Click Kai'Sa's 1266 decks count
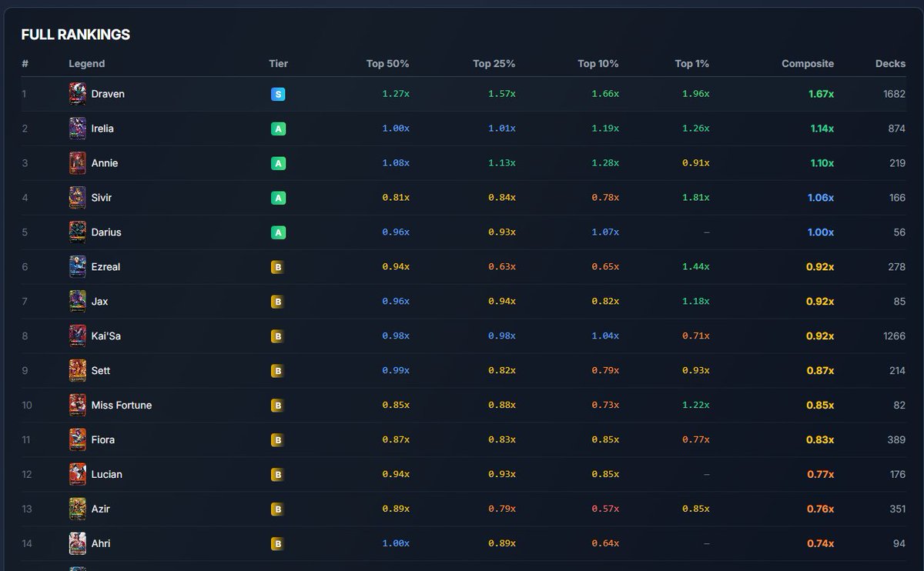Screen dimensions: 924x571 pyautogui.click(x=894, y=336)
